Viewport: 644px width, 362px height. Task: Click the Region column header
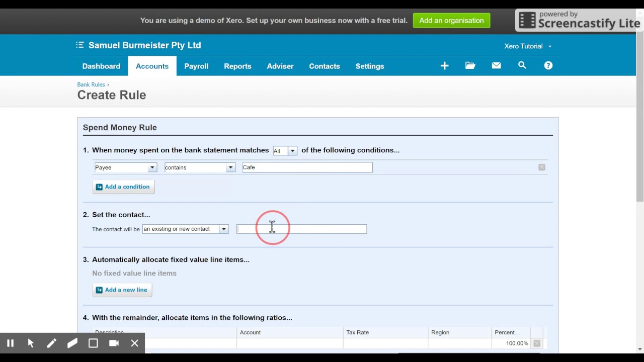[460, 332]
